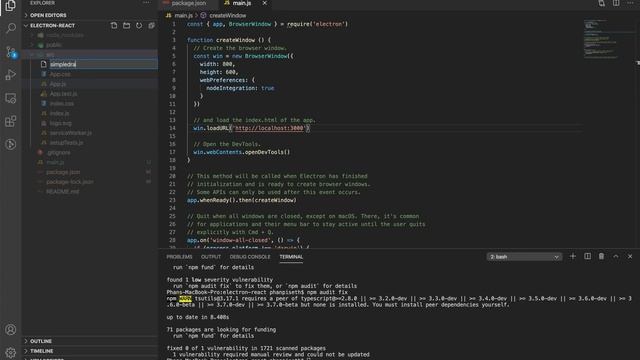
Task: Open the Extensions view icon
Action: [11, 121]
